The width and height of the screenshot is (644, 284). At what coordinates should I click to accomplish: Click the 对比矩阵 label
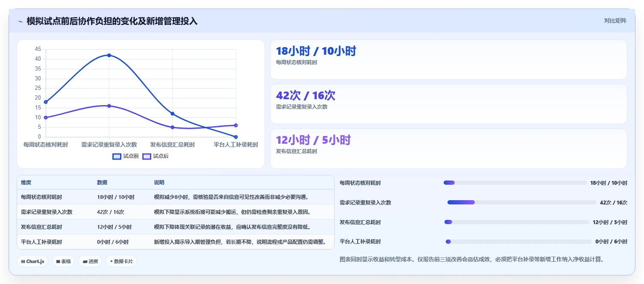[x=615, y=21]
